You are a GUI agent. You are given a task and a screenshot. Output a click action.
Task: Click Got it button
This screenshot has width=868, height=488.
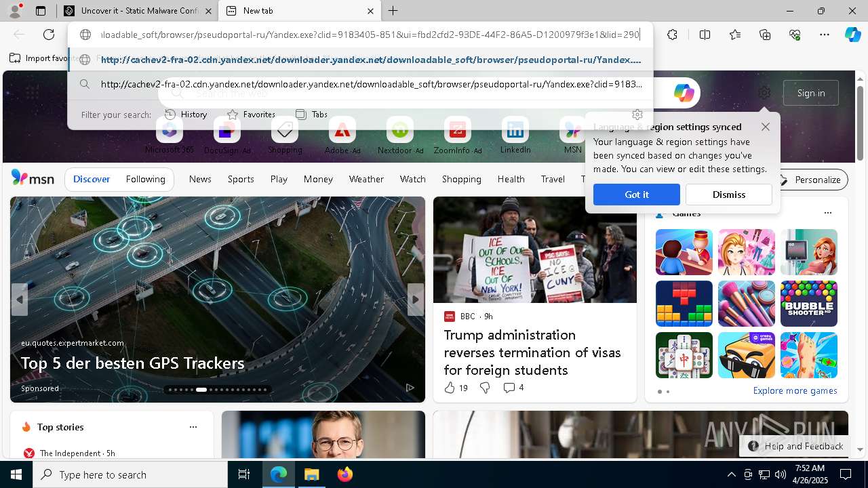coord(636,195)
